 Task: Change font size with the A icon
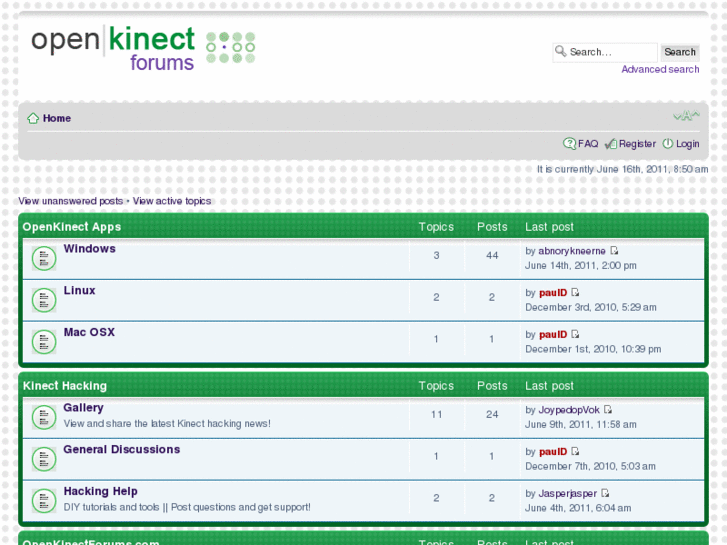click(686, 115)
